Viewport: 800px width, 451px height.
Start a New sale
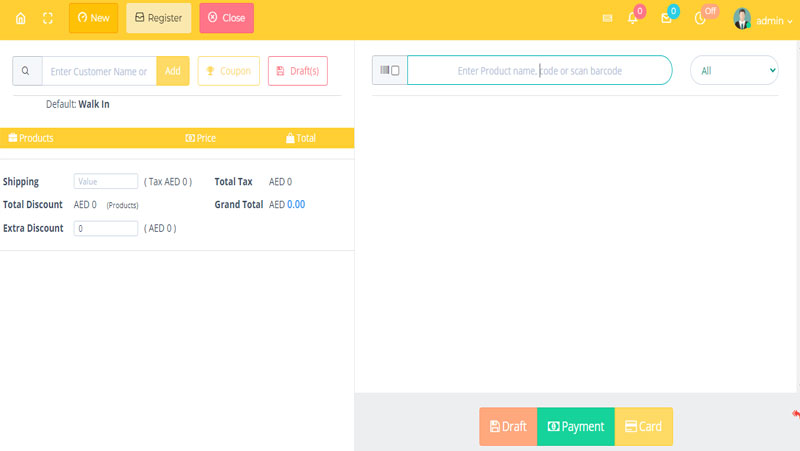[93, 18]
